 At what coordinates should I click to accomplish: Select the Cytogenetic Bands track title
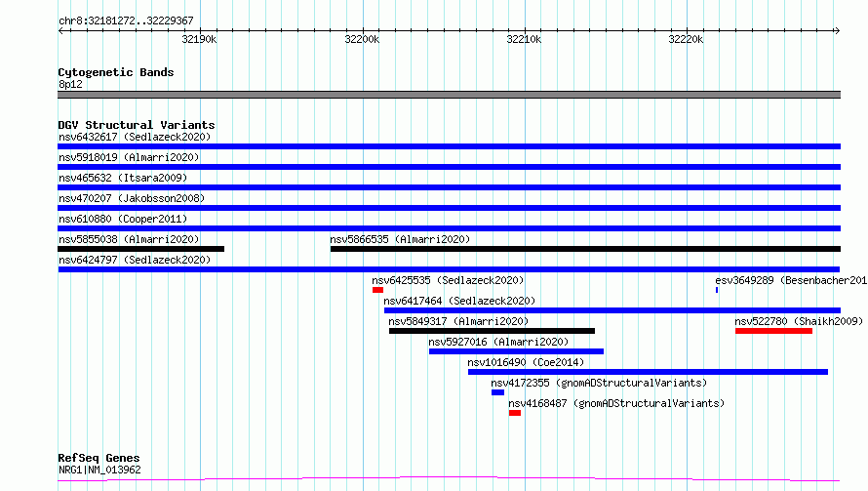pyautogui.click(x=116, y=72)
